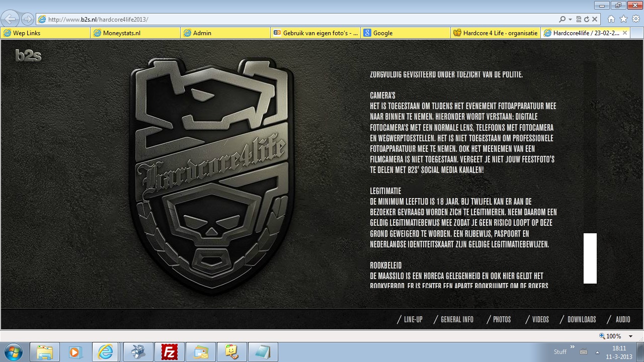Click the 100% zoom level button
Viewport: 644px width, 362px height.
[610, 336]
